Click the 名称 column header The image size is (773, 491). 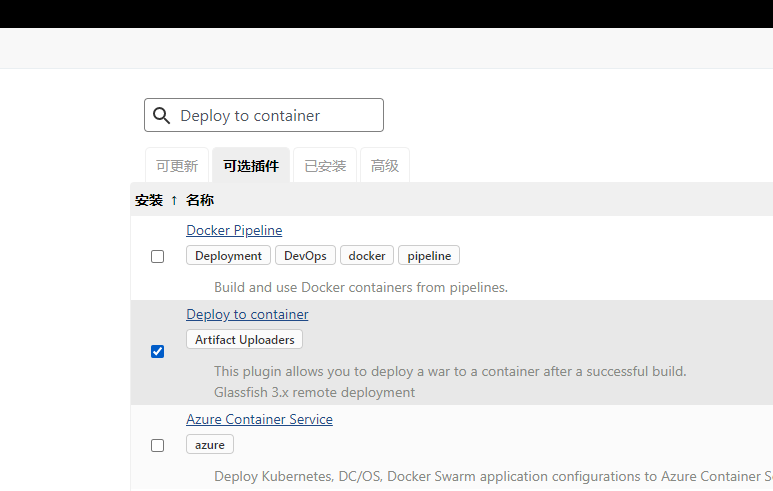[200, 200]
